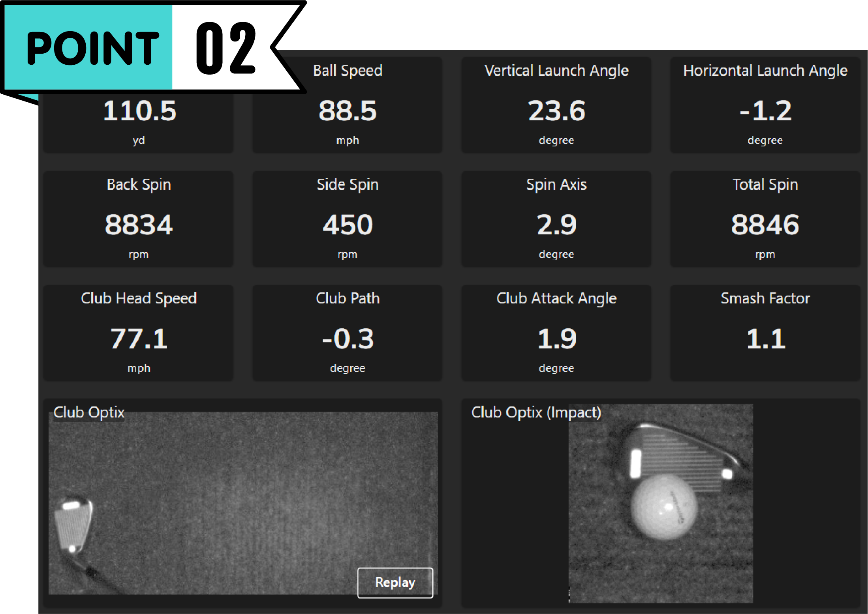
Task: Select the Club Head Speed tile
Action: pos(138,333)
